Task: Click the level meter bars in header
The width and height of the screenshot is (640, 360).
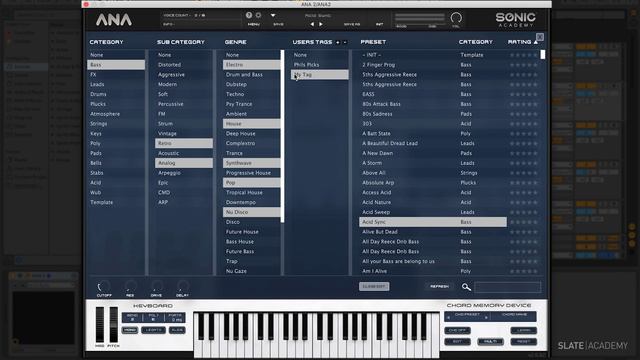Action: 419,18
